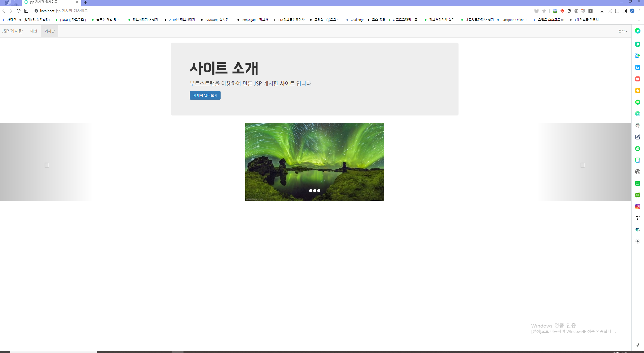This screenshot has width=644, height=353.
Task: Open the bookmarks star icon in the sidebar
Action: coord(638,91)
